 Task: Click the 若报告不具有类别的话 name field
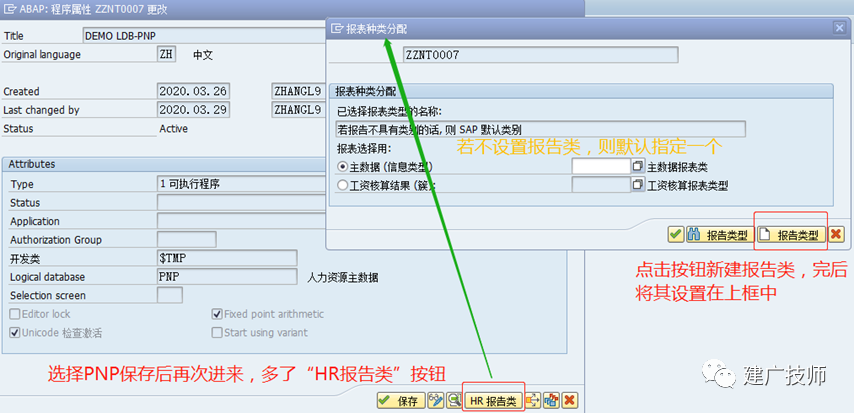[x=540, y=130]
